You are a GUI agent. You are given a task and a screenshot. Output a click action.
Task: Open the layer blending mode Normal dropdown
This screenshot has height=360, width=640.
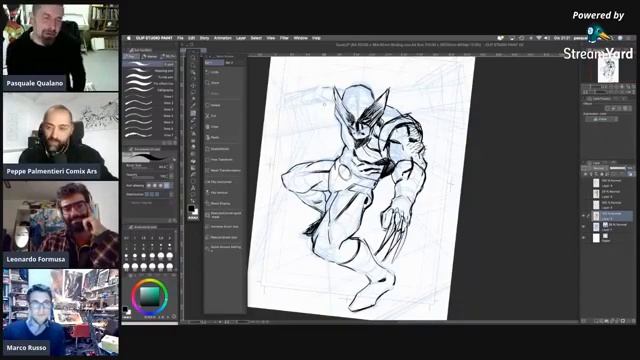coord(599,168)
